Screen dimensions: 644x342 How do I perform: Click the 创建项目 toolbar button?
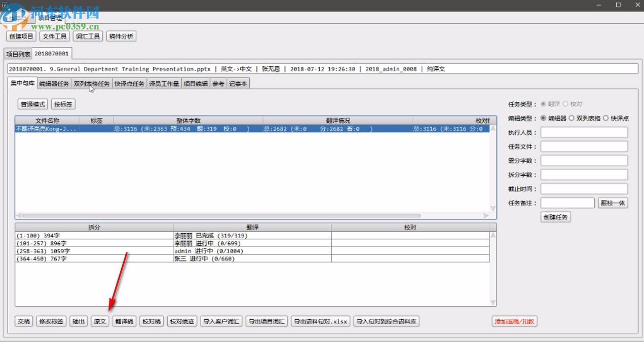pyautogui.click(x=21, y=36)
